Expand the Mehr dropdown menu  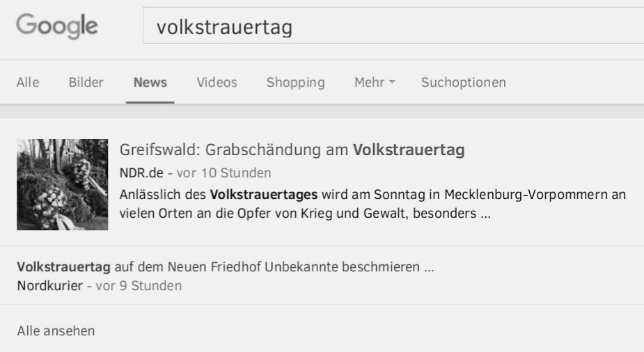click(375, 83)
